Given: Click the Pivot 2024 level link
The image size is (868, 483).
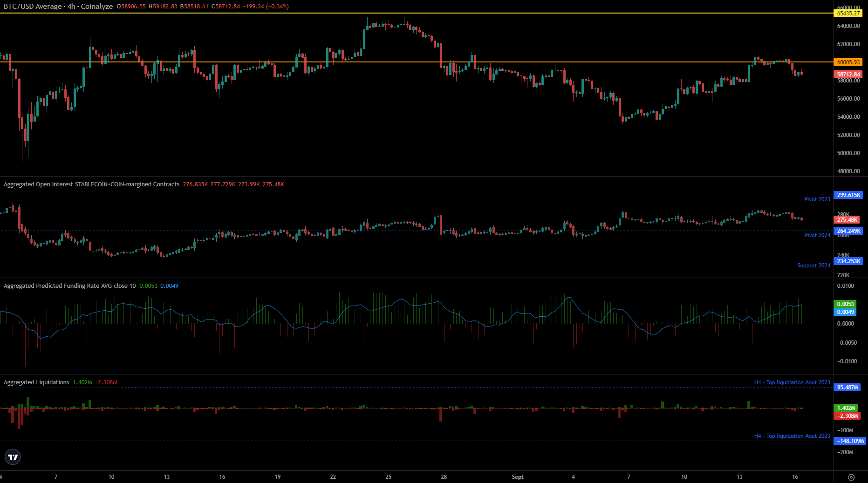Looking at the screenshot, I should click(x=817, y=235).
